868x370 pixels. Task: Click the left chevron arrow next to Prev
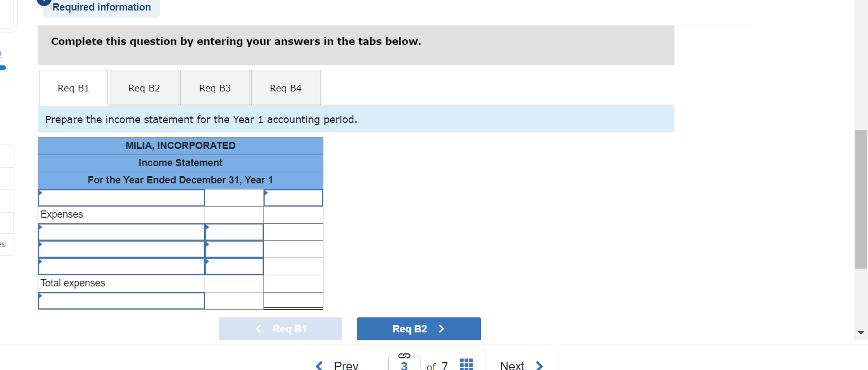coord(319,365)
